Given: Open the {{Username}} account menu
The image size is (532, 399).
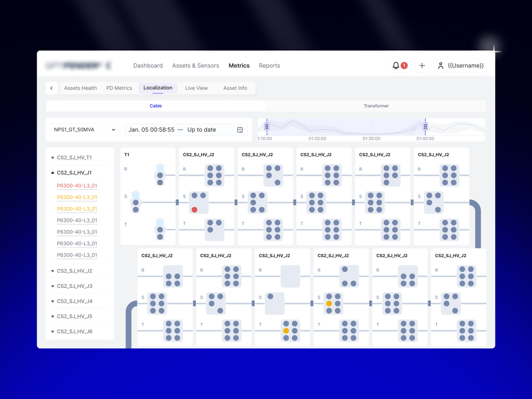Looking at the screenshot, I should (460, 65).
